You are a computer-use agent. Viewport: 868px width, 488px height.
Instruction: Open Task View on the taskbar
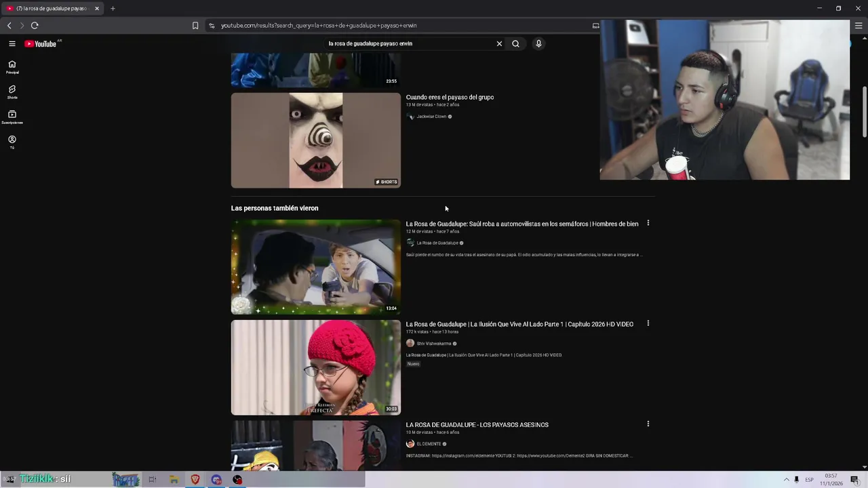click(x=152, y=479)
